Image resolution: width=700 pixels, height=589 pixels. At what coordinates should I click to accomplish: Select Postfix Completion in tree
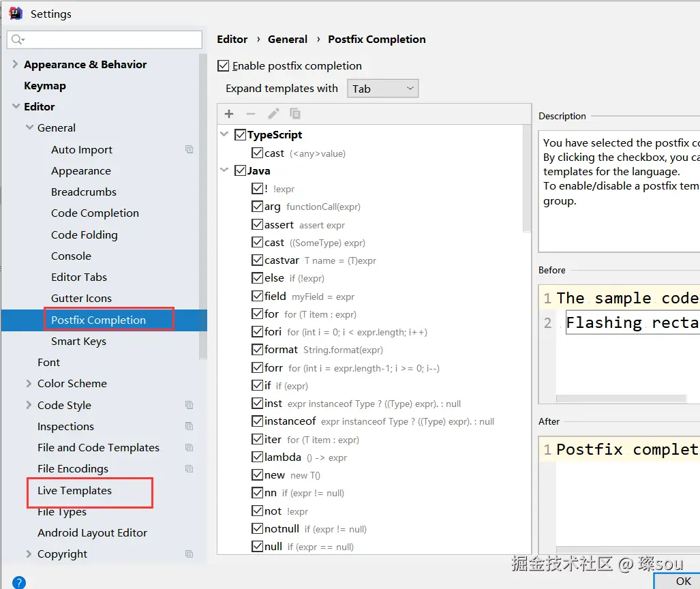[x=99, y=320]
